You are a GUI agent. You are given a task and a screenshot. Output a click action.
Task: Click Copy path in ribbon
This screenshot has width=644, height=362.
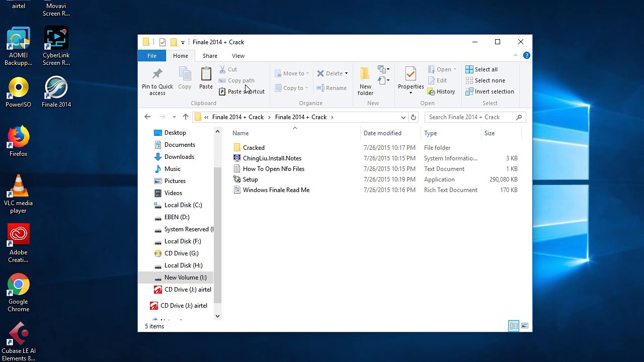pos(237,80)
